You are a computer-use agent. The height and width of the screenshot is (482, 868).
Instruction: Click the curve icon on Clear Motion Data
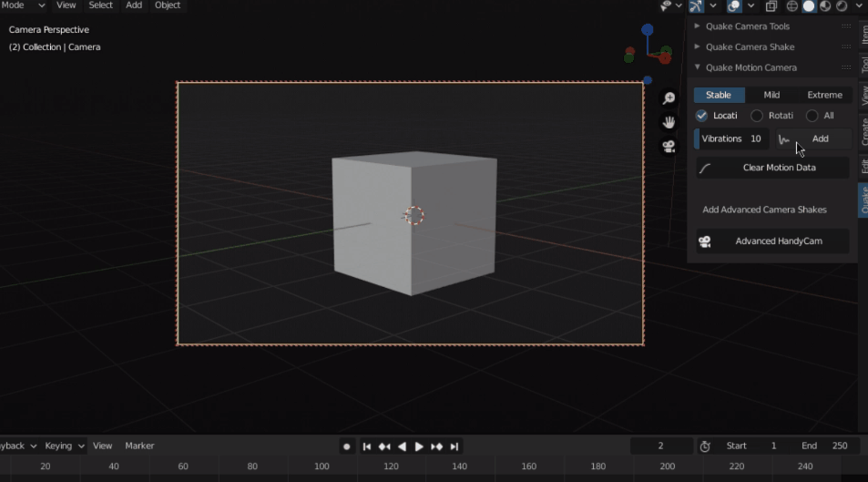705,169
